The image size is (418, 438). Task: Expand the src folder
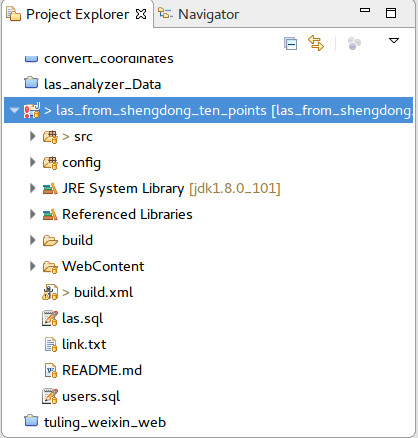(32, 136)
